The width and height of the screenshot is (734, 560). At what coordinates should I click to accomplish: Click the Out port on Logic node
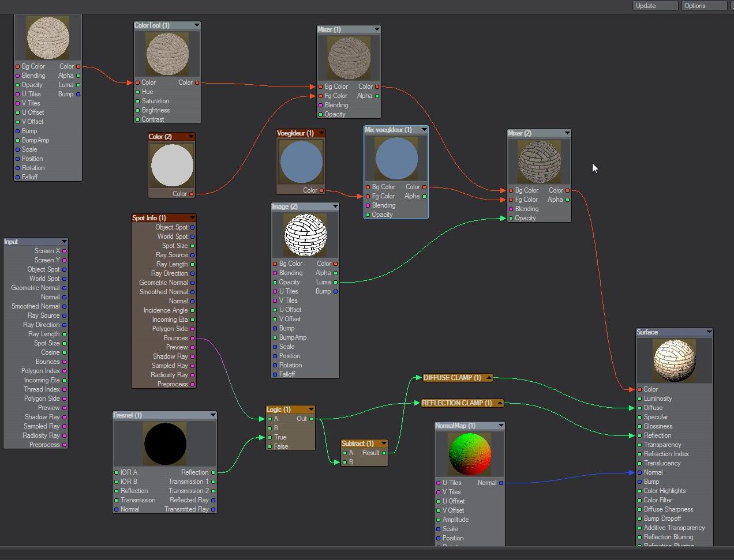pos(312,419)
